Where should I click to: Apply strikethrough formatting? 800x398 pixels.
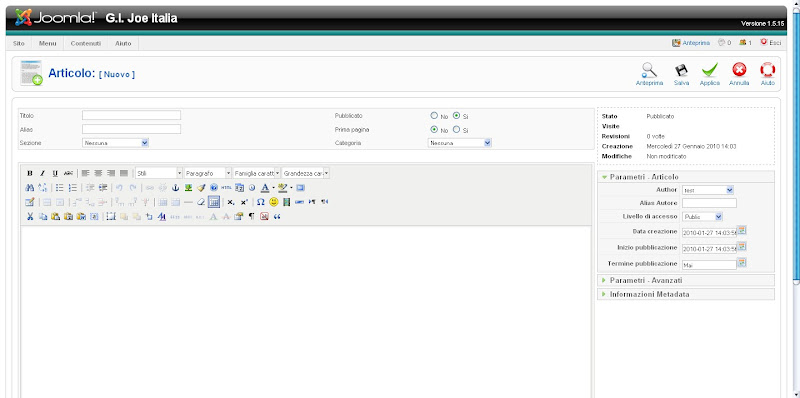[68, 173]
